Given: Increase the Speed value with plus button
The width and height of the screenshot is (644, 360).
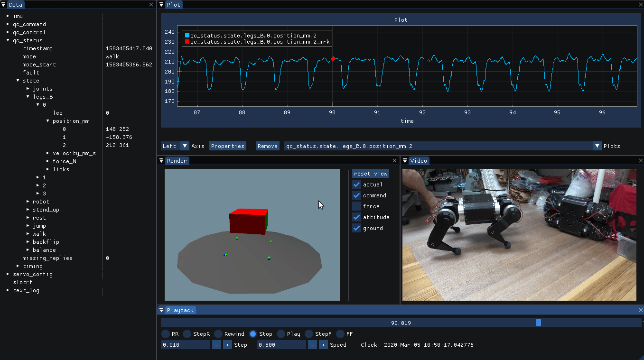Looking at the screenshot, I should click(x=323, y=345).
